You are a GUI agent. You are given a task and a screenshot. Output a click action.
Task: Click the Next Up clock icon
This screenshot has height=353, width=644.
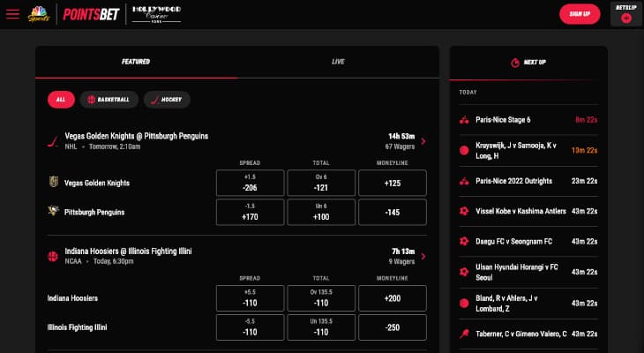[x=515, y=63]
